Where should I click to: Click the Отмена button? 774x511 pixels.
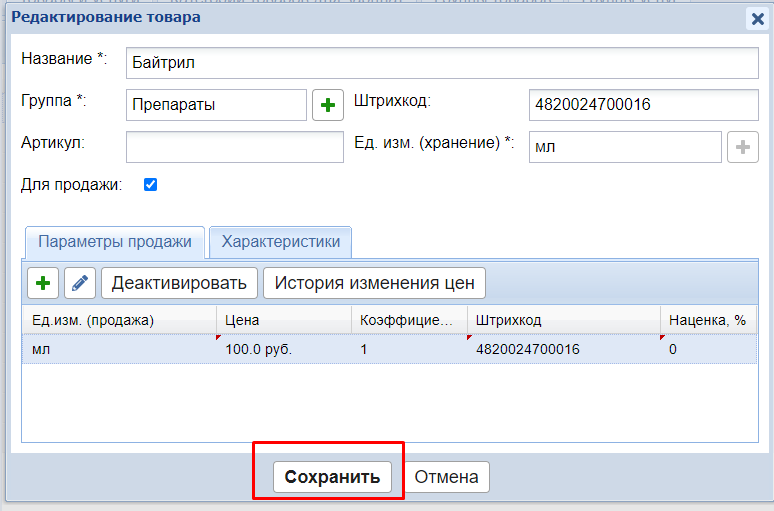(x=447, y=477)
